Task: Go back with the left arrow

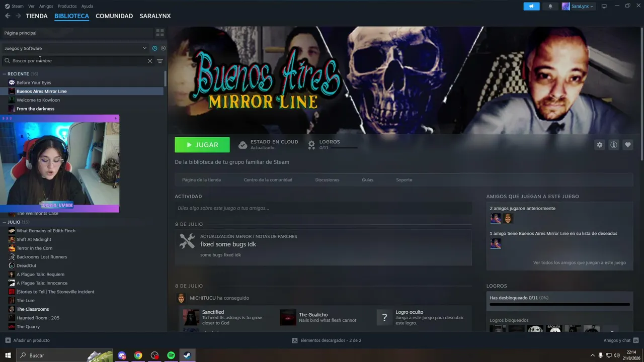Action: [8, 16]
